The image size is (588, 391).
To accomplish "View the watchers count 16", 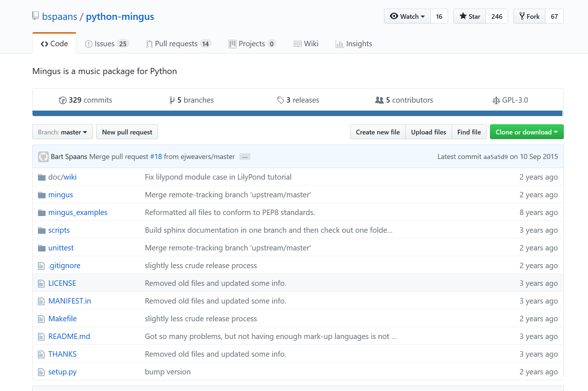I will tap(439, 16).
